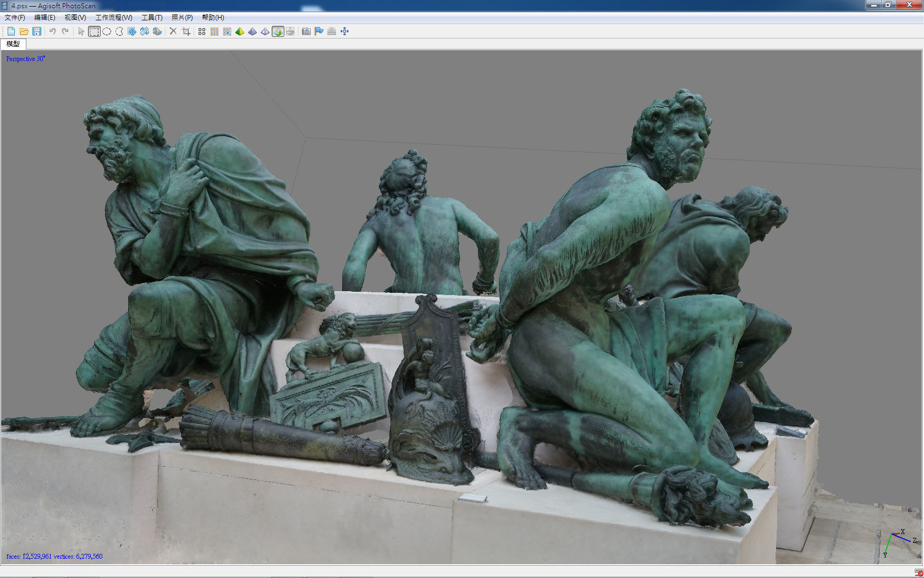Open the 照片(P) menu
Screen dimensions: 924x578
point(182,18)
